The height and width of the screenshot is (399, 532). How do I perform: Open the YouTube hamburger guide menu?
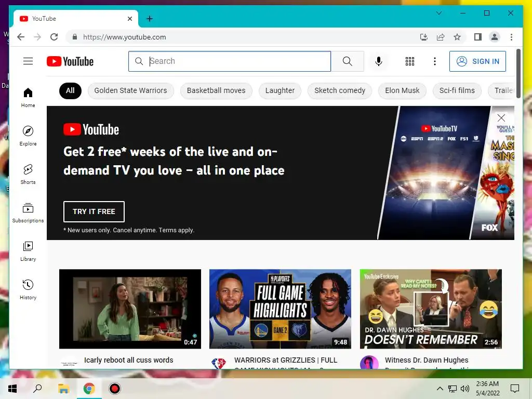28,61
